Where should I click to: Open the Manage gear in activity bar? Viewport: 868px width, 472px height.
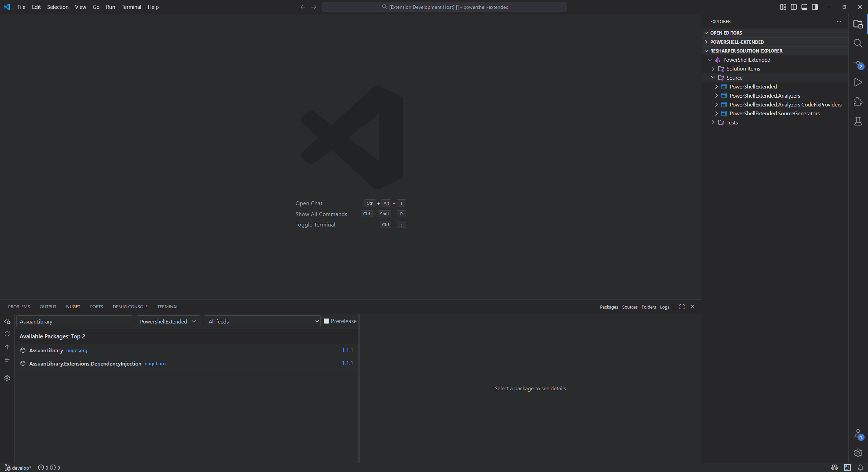point(858,453)
